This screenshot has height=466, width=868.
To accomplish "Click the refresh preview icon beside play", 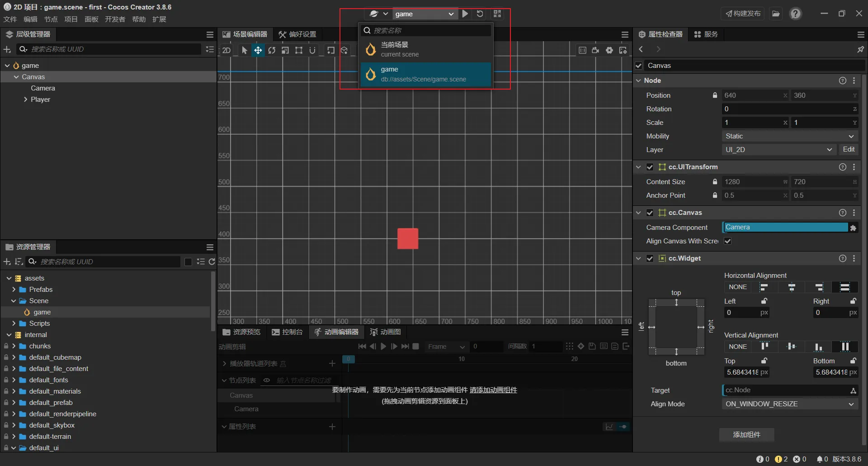I will (480, 14).
